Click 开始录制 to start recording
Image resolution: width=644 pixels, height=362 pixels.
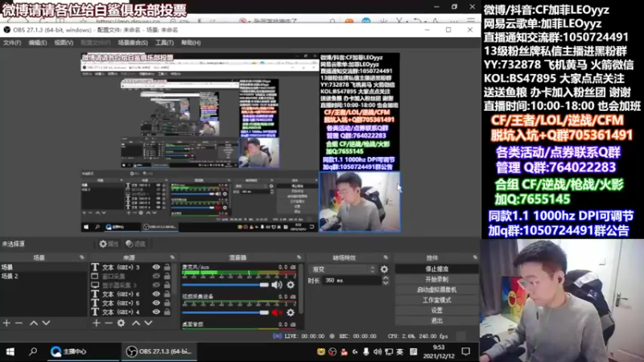click(x=436, y=279)
